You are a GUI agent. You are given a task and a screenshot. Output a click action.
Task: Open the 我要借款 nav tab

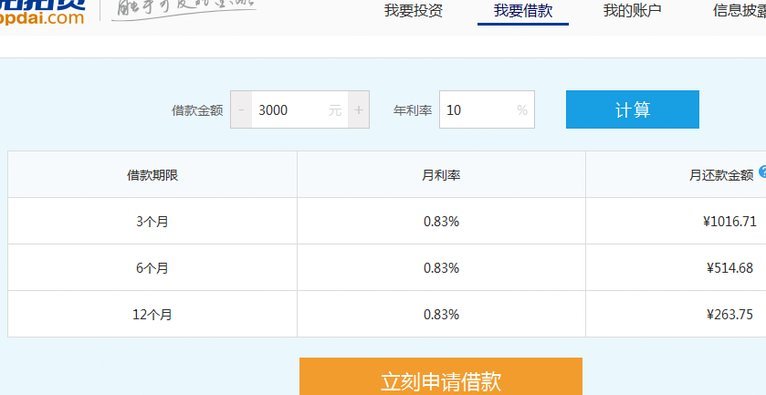pyautogui.click(x=523, y=11)
